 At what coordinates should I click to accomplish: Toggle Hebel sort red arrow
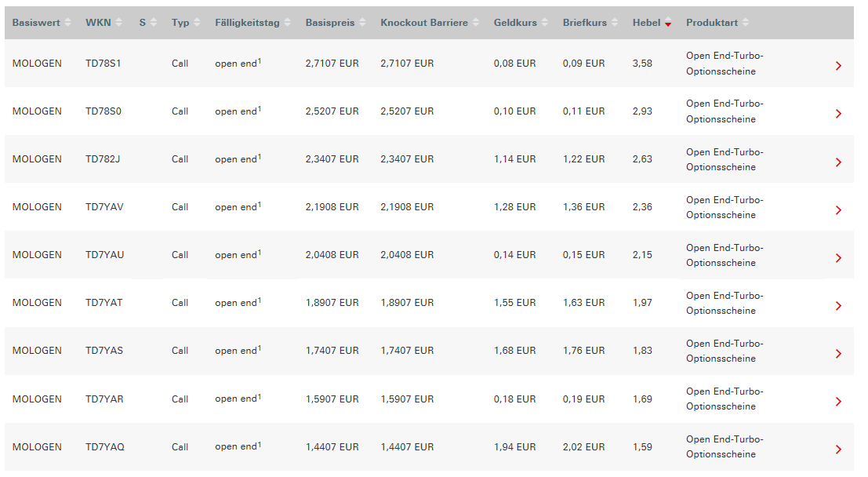668,23
